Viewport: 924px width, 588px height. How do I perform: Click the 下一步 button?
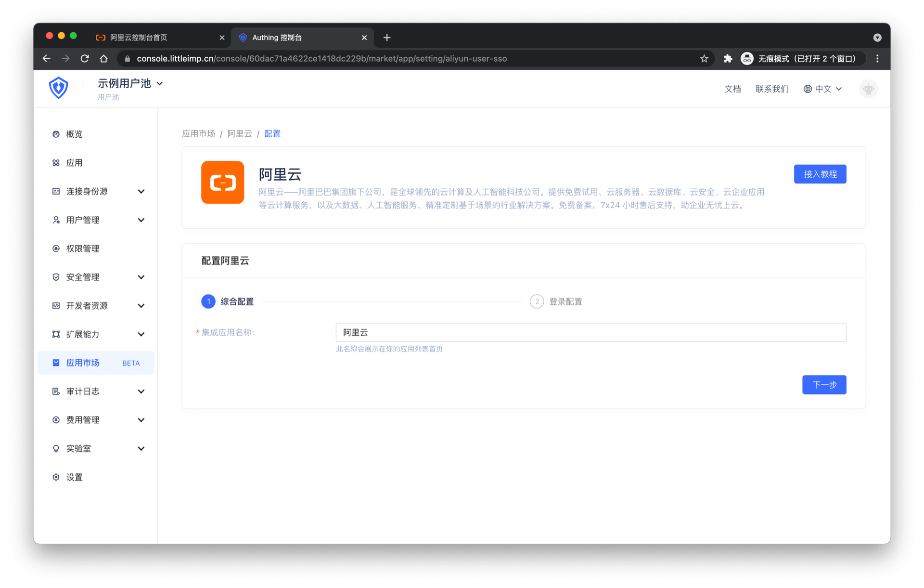[823, 385]
